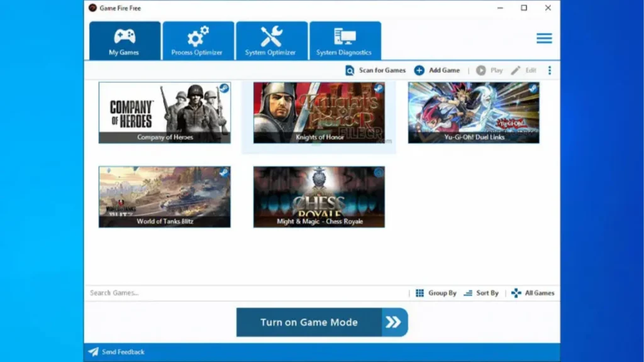
Task: Click the Group By grid icon
Action: pos(419,292)
